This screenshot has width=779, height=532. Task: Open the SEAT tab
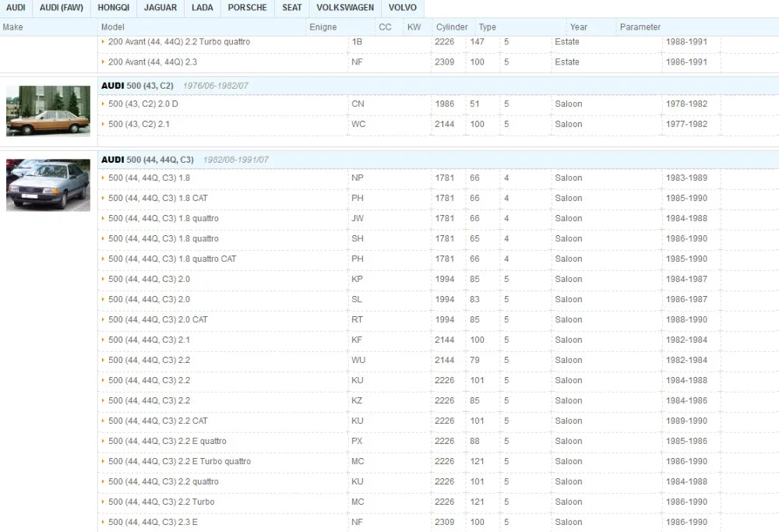pyautogui.click(x=291, y=8)
